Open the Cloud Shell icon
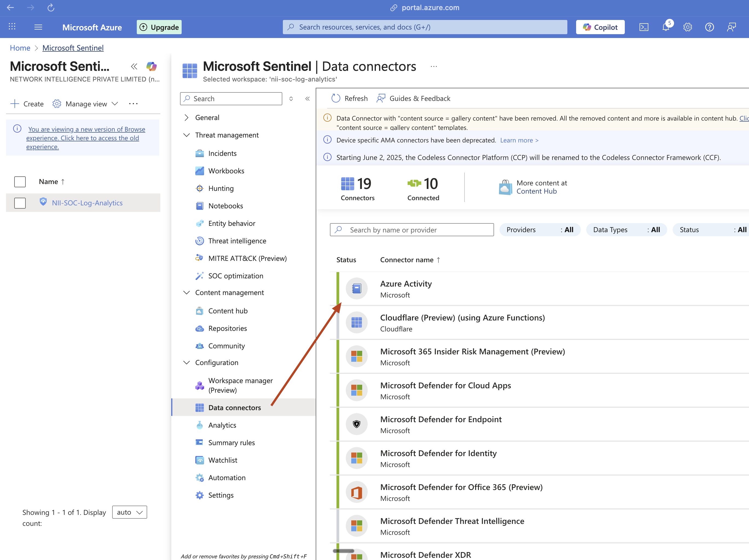 pyautogui.click(x=644, y=27)
